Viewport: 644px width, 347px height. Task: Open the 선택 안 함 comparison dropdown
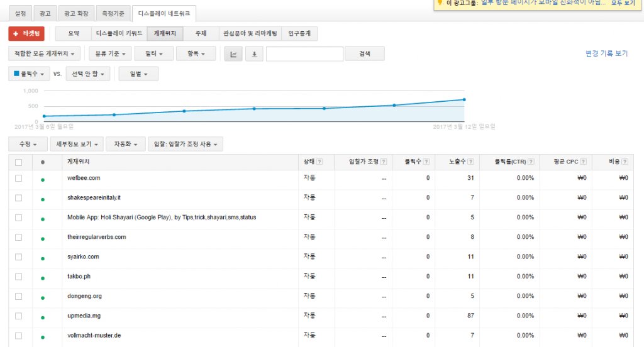pyautogui.click(x=88, y=74)
